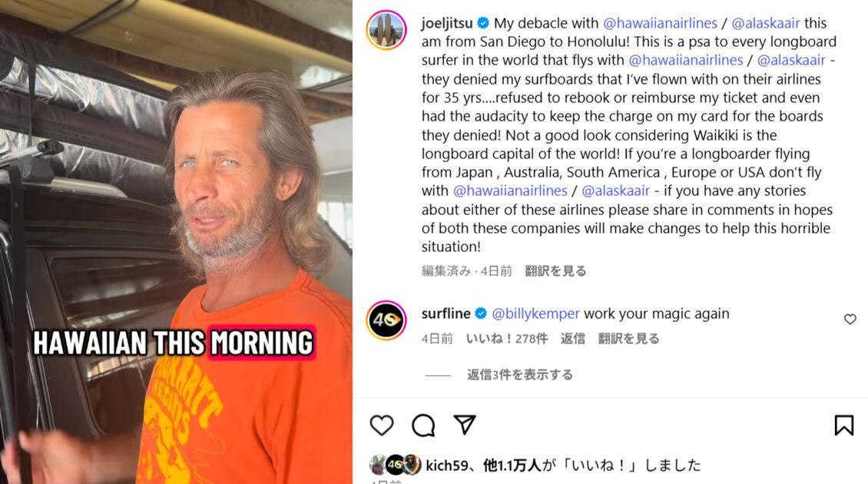Viewport: 868px width, 484px height.
Task: Open the @billykemper mention
Action: [x=535, y=313]
